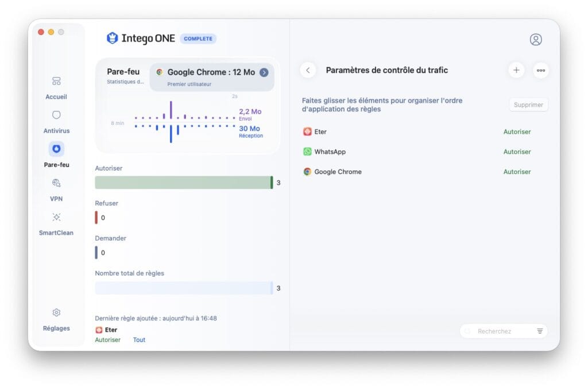Image resolution: width=588 pixels, height=388 pixels.
Task: Change WhatsApp rule Autoriser setting
Action: click(517, 152)
